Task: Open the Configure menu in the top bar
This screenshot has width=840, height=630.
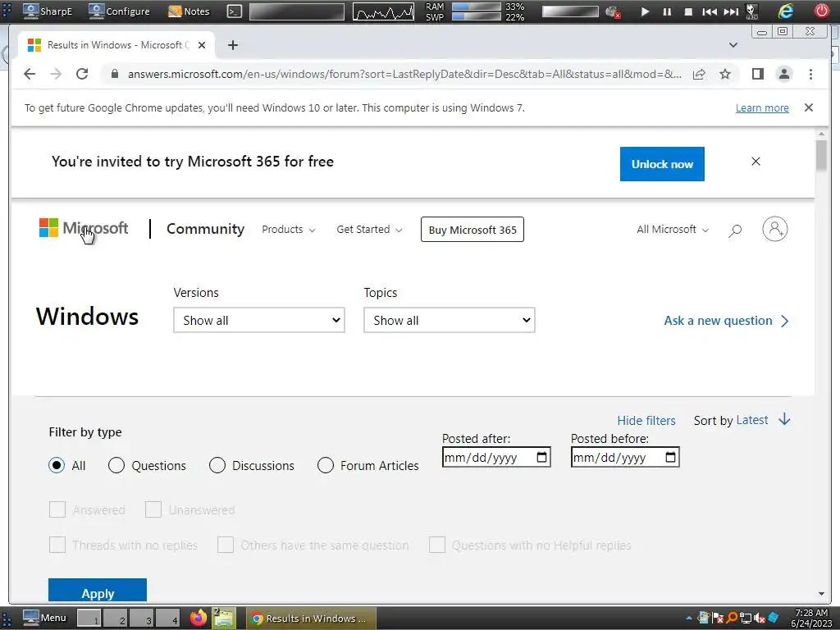Action: (119, 11)
